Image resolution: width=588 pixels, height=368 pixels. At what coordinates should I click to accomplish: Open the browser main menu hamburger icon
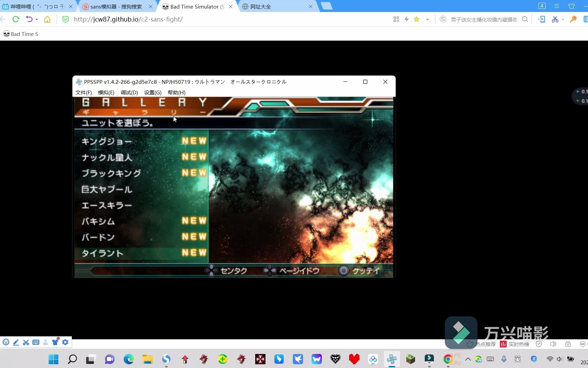(x=557, y=6)
